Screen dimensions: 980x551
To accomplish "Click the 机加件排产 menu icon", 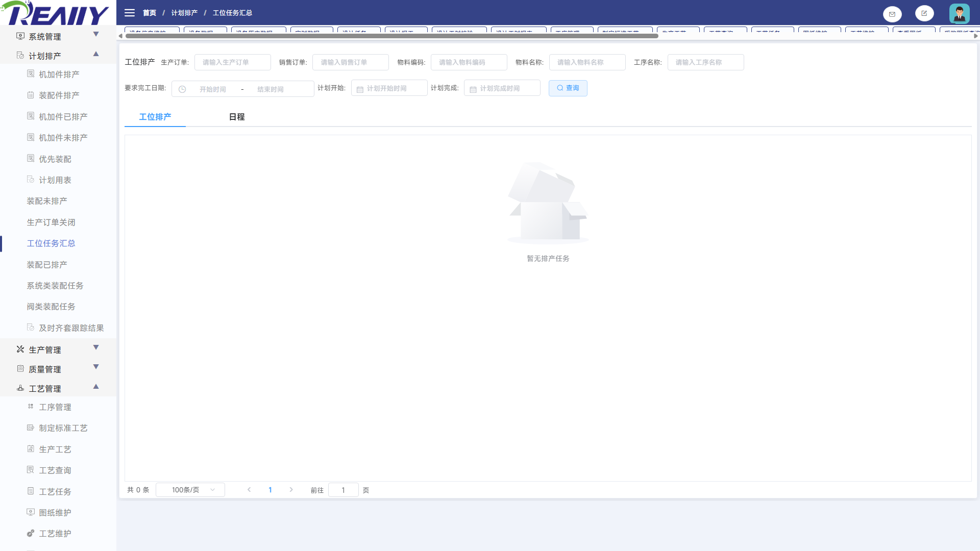I will (x=31, y=74).
